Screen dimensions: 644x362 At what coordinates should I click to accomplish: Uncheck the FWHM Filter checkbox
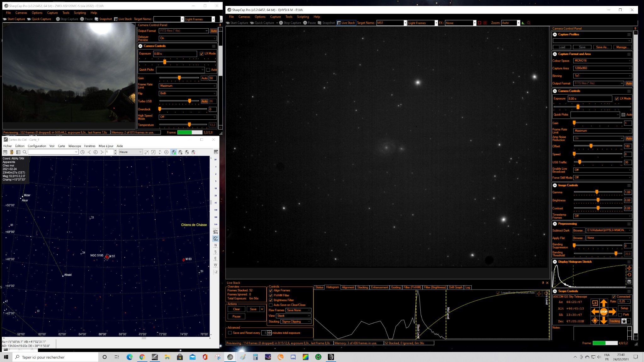click(271, 295)
